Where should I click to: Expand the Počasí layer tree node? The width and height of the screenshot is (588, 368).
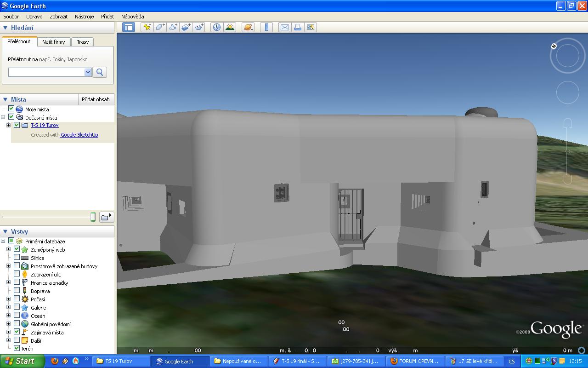[x=8, y=299]
